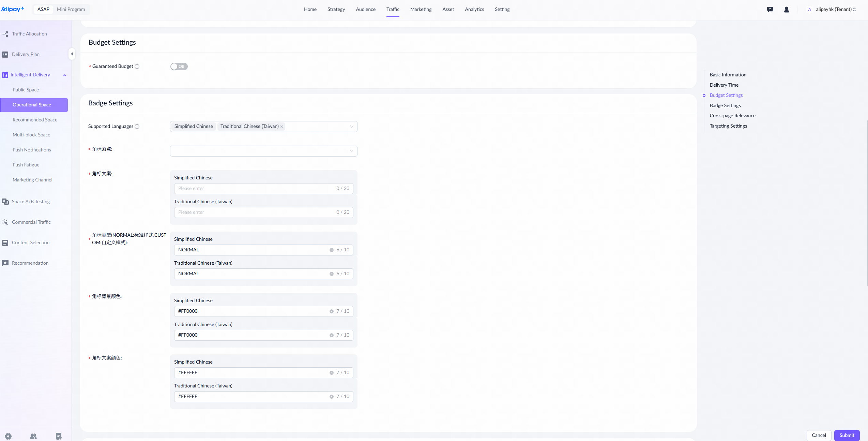Remove the Traditional Chinese (Taiwan) language tag
The image size is (868, 441).
(282, 127)
